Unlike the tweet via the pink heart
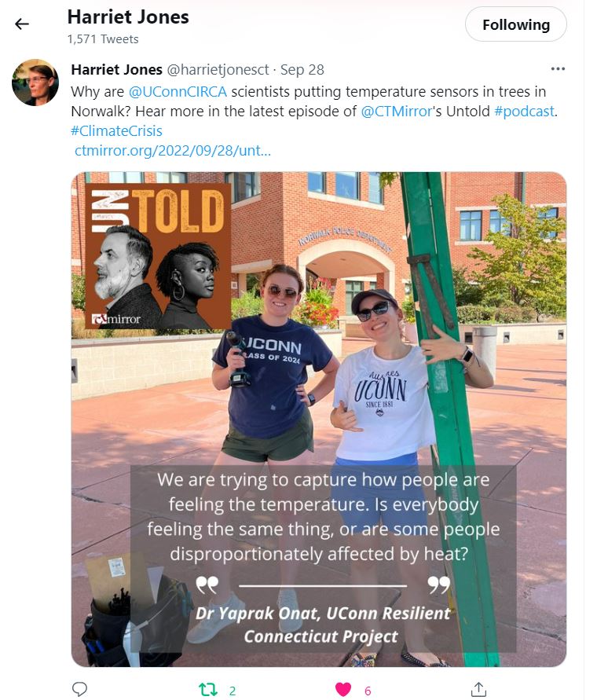Viewport: 608px width, 700px height. pyautogui.click(x=343, y=689)
